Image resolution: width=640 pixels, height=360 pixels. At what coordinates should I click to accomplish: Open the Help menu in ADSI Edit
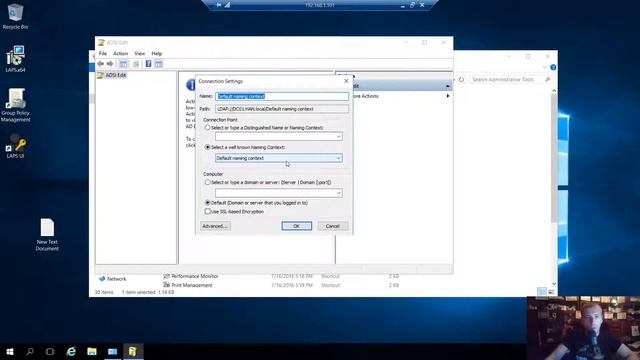[x=157, y=53]
